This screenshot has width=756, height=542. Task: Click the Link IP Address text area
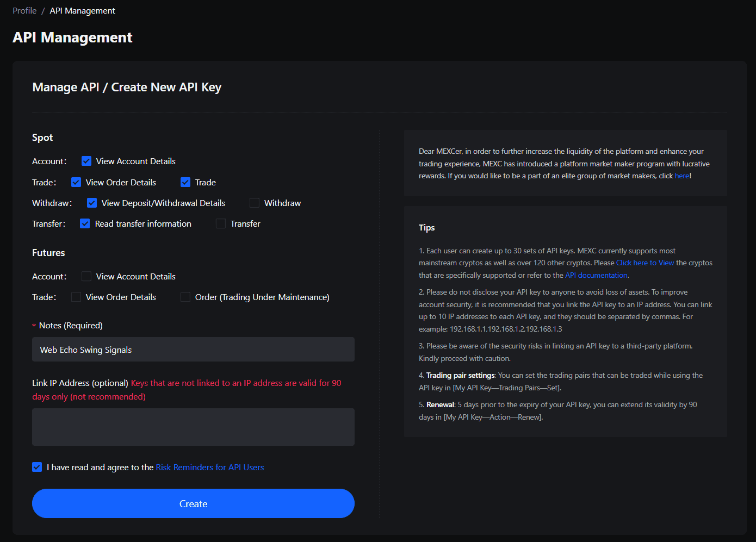(x=193, y=426)
